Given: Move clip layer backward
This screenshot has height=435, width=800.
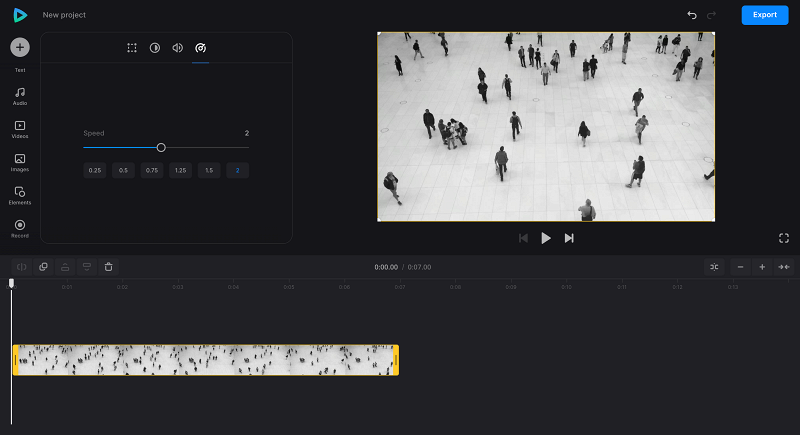Looking at the screenshot, I should tap(87, 267).
